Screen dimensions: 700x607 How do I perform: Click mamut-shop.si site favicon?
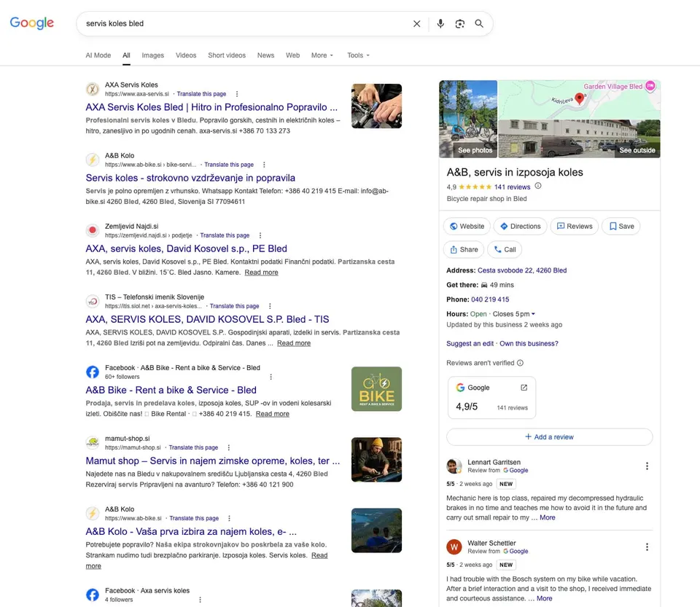(x=93, y=443)
